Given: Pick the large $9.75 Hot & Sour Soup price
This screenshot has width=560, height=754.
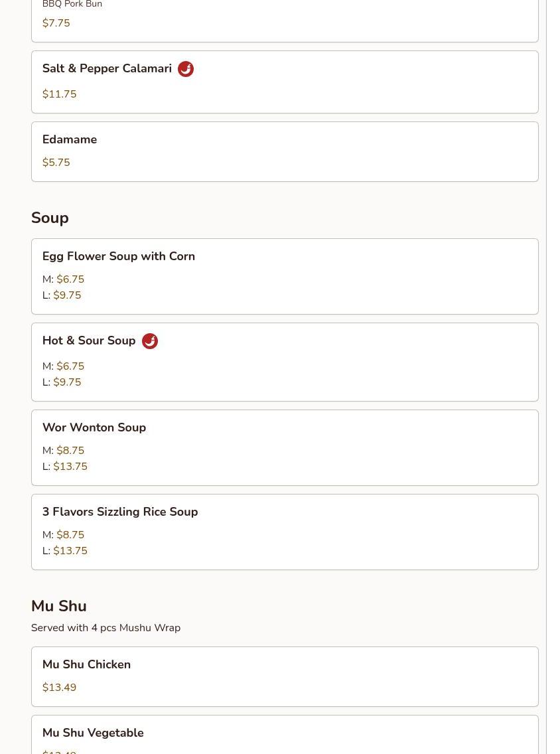Looking at the screenshot, I should point(67,382).
